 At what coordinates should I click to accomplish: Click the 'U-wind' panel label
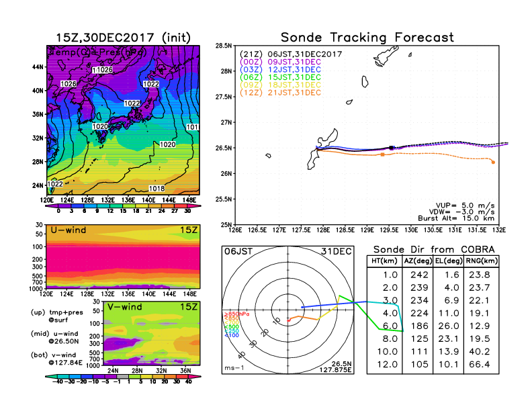pyautogui.click(x=69, y=230)
